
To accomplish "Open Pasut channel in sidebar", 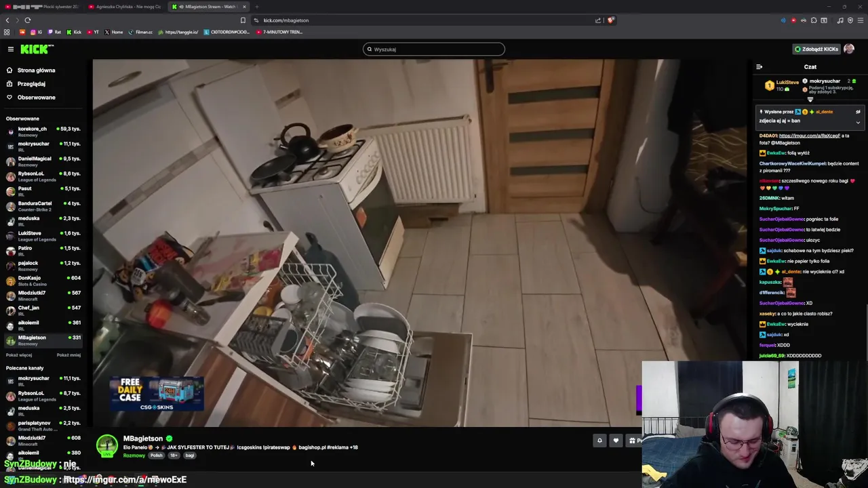I will tap(43, 191).
